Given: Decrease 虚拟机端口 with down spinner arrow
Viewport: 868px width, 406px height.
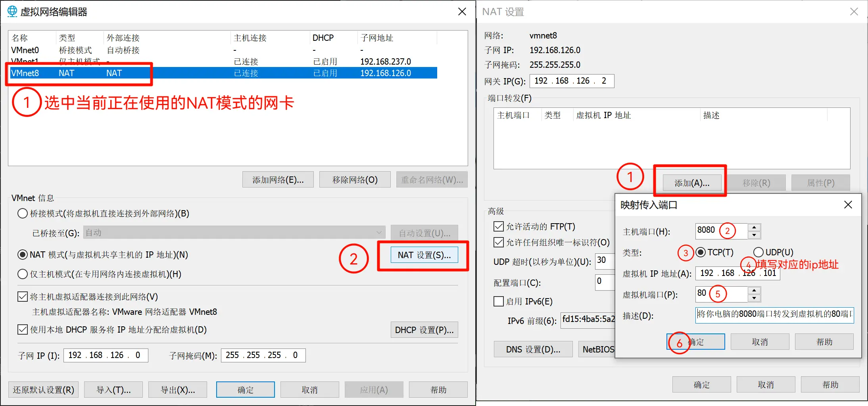Looking at the screenshot, I should (754, 298).
